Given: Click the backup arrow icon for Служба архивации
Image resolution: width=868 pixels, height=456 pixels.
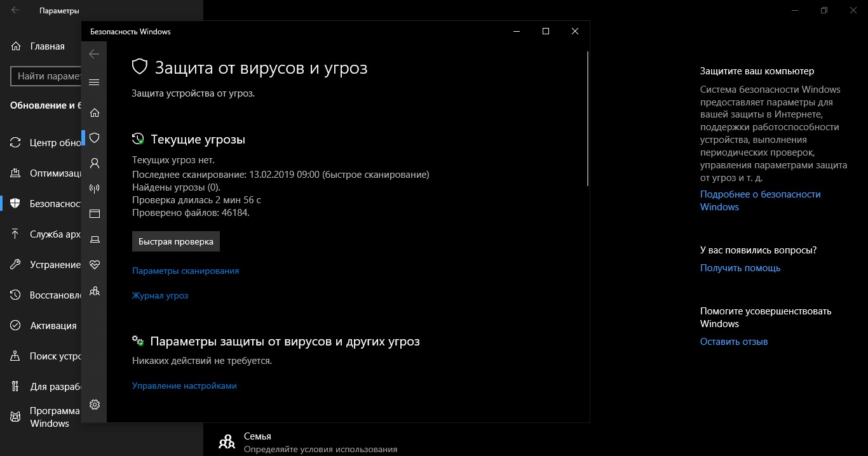Looking at the screenshot, I should (16, 234).
